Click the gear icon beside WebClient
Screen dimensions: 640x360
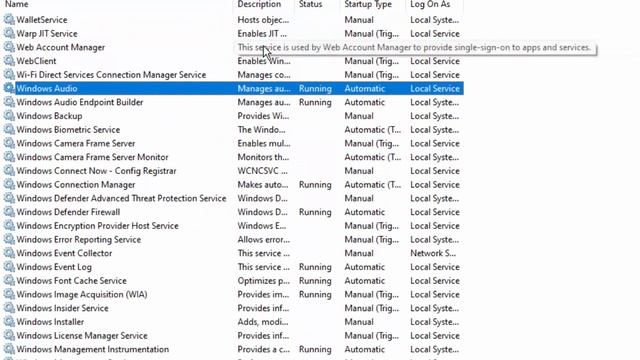[9, 61]
